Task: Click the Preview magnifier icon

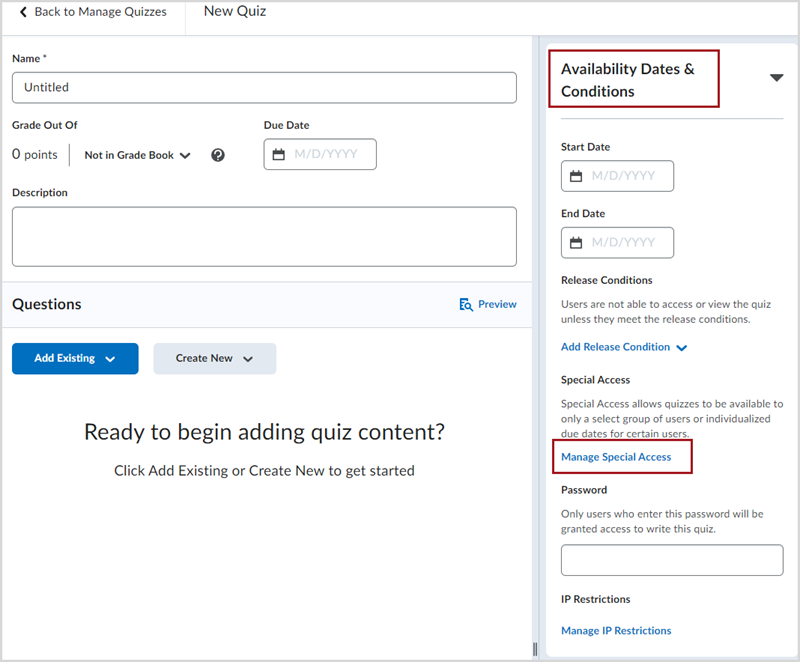Action: [x=466, y=304]
